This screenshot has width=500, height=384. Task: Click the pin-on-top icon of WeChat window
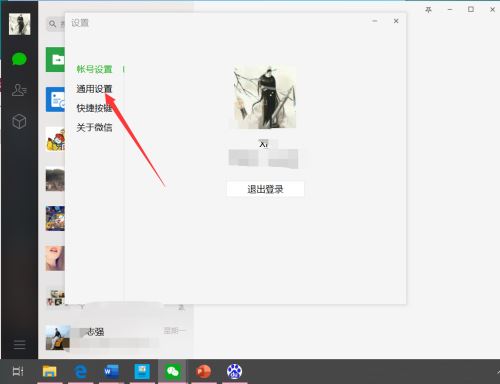click(429, 10)
